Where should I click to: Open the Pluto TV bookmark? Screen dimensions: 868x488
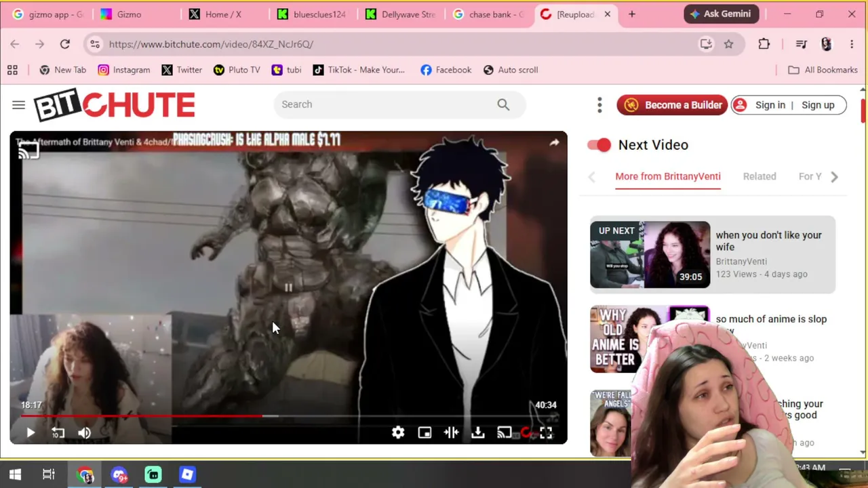click(x=237, y=70)
